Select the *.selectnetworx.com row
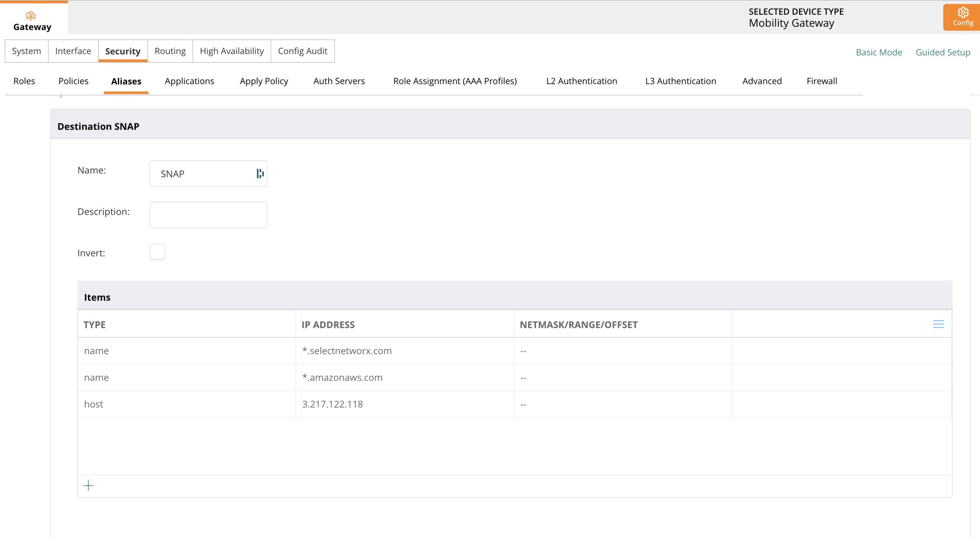 (346, 351)
